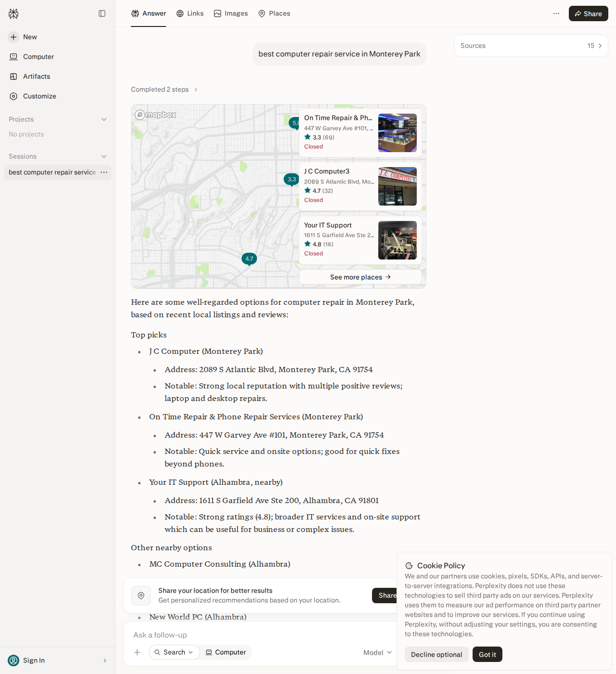Open the J C Computer3 storefront thumbnail

point(398,186)
